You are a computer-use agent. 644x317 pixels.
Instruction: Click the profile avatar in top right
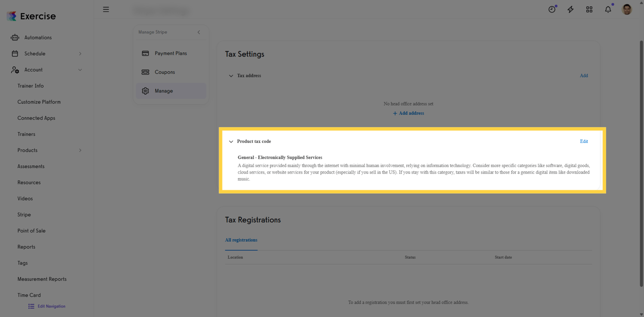pos(627,8)
